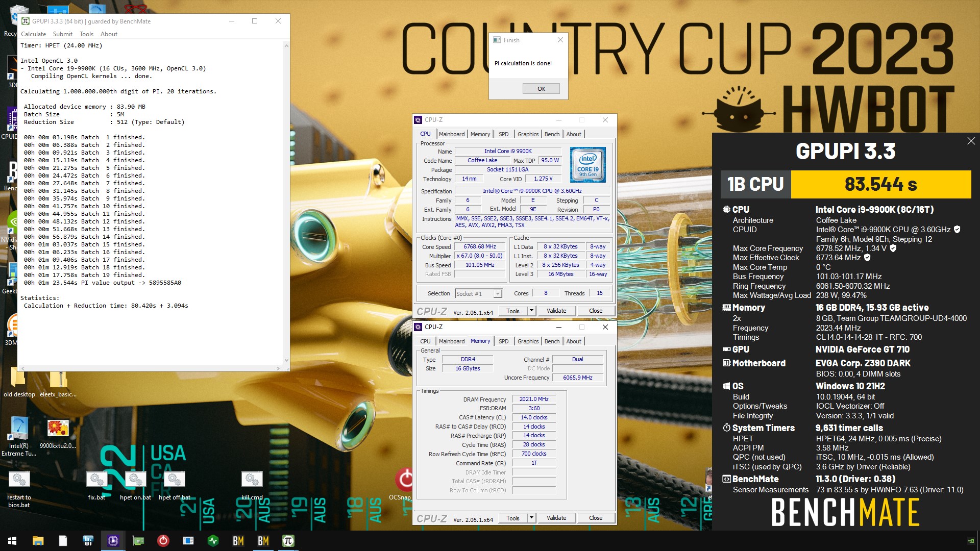
Task: Click OK in the Finish dialog
Action: coord(541,88)
